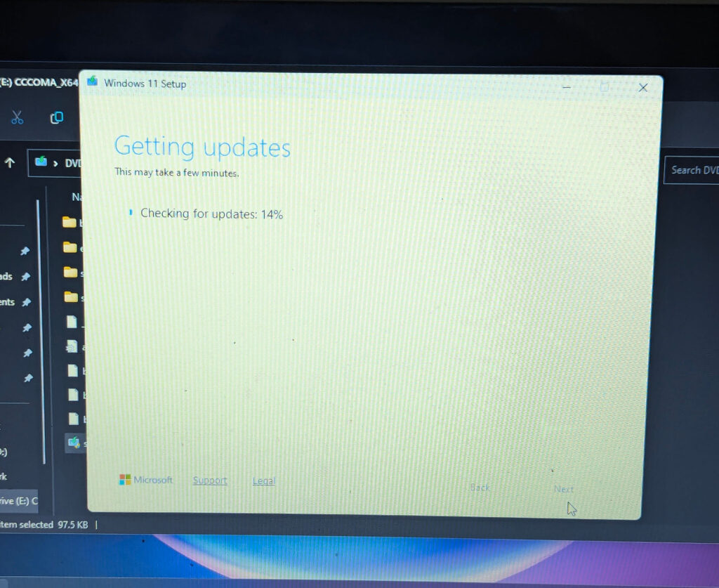Click the 'Checking for updates: 14%' text
The image size is (719, 588).
211,214
